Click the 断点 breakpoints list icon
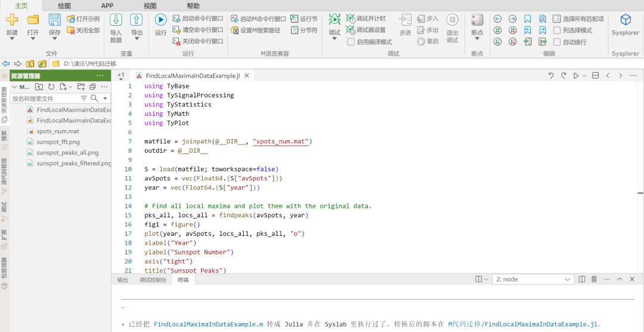The width and height of the screenshot is (644, 332). point(477,20)
